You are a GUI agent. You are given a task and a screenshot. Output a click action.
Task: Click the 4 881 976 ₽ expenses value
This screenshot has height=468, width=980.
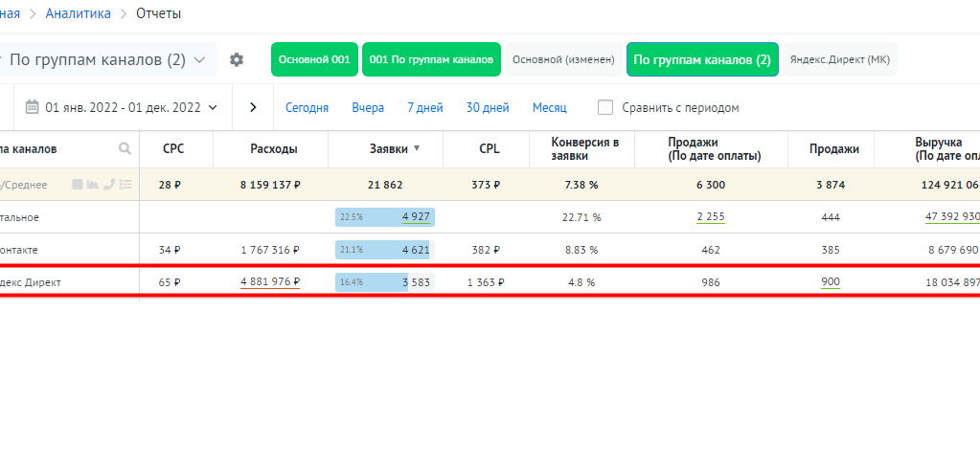(x=269, y=282)
